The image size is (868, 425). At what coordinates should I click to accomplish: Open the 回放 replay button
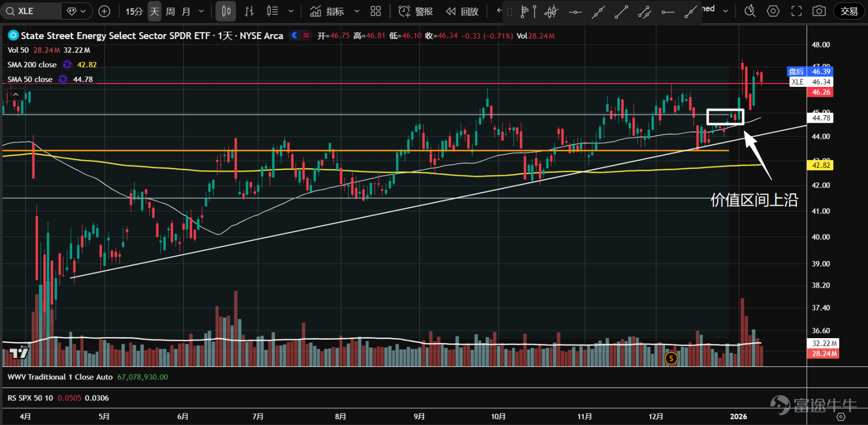(x=463, y=11)
